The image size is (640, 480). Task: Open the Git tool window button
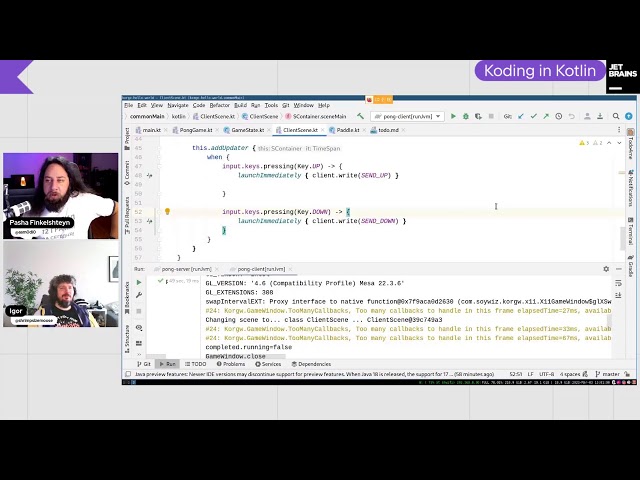[144, 364]
